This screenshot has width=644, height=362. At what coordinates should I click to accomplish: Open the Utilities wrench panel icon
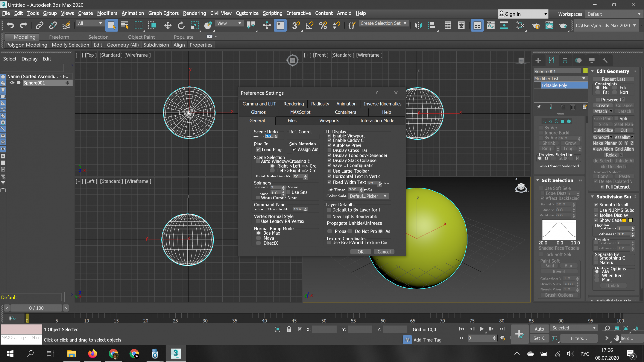[x=605, y=60]
